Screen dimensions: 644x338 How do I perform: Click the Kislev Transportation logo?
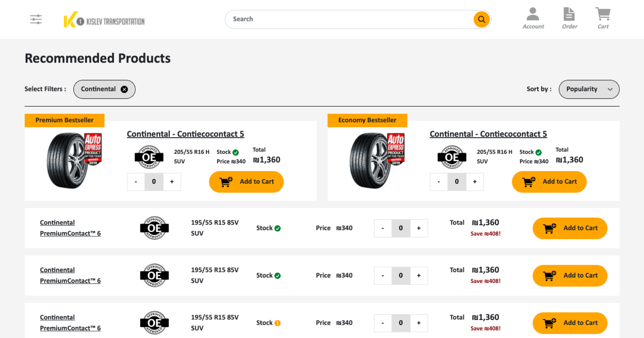tap(104, 20)
